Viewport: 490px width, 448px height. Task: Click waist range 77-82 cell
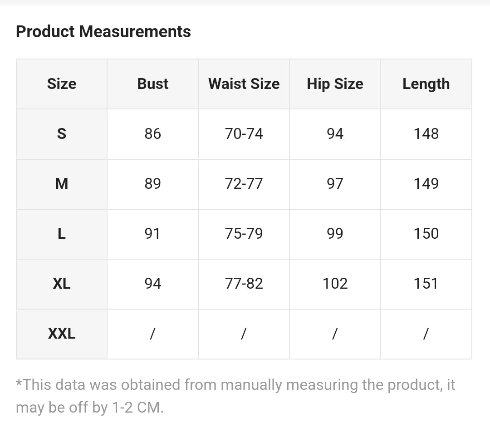click(244, 284)
